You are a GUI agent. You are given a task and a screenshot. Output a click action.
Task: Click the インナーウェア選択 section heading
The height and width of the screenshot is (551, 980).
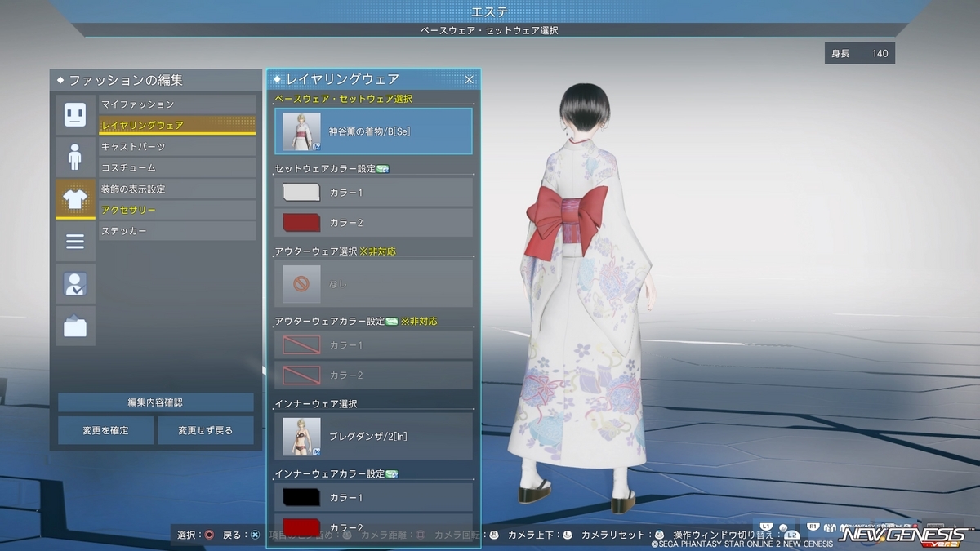(316, 403)
